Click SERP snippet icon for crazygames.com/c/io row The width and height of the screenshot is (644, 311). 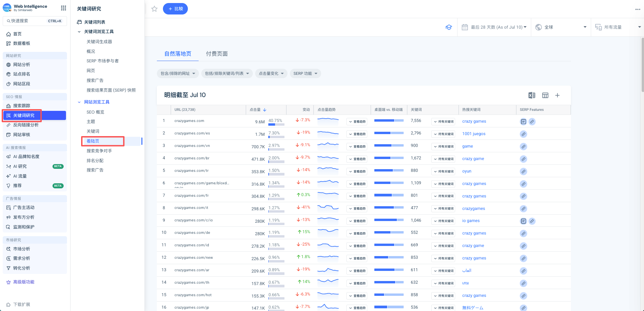523,221
